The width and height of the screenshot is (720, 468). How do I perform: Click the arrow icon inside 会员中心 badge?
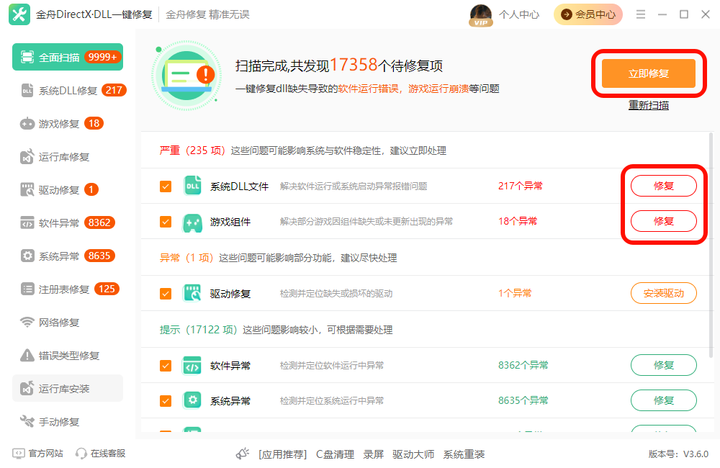pyautogui.click(x=567, y=15)
